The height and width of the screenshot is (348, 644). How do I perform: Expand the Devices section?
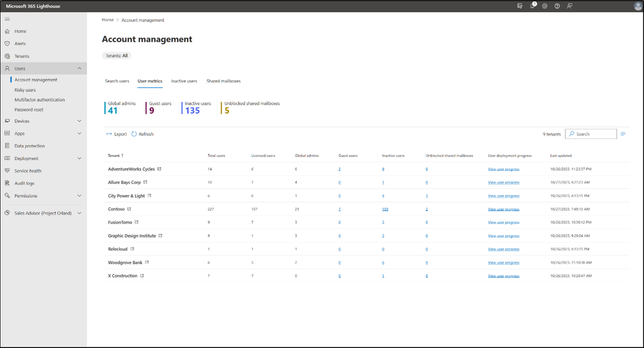79,121
